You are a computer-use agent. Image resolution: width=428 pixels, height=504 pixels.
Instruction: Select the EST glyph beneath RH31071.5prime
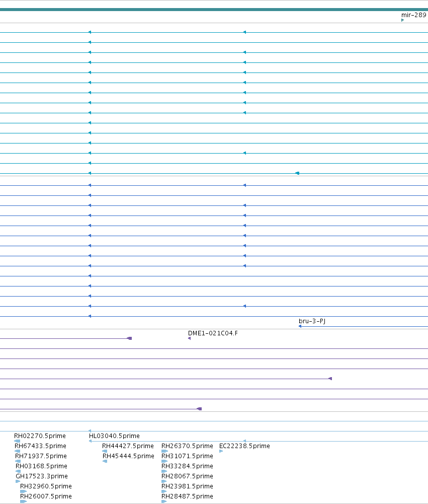(165, 461)
